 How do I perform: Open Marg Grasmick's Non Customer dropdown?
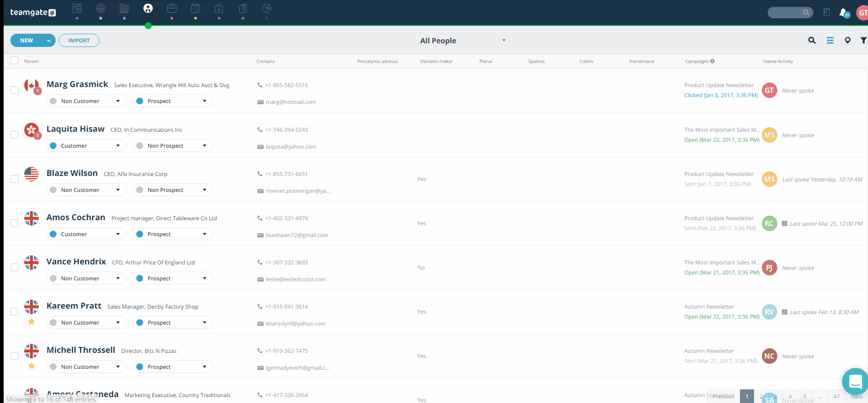(x=87, y=101)
